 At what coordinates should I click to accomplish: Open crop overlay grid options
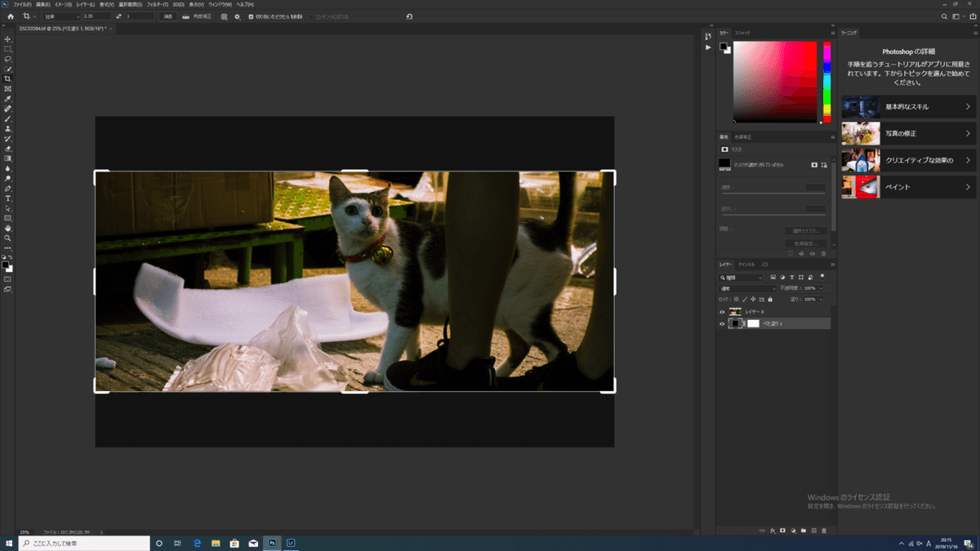[x=225, y=16]
